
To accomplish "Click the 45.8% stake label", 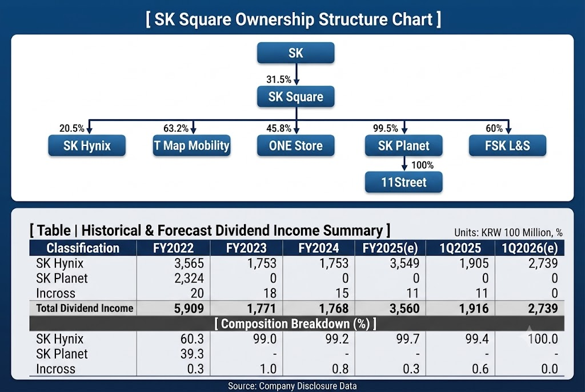I will (x=279, y=128).
